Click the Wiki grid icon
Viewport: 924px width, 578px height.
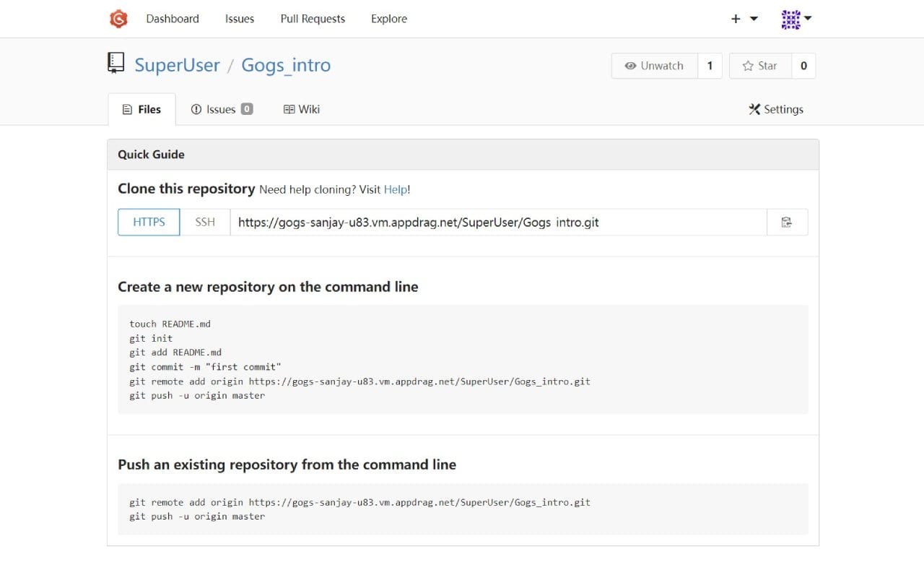click(x=289, y=109)
